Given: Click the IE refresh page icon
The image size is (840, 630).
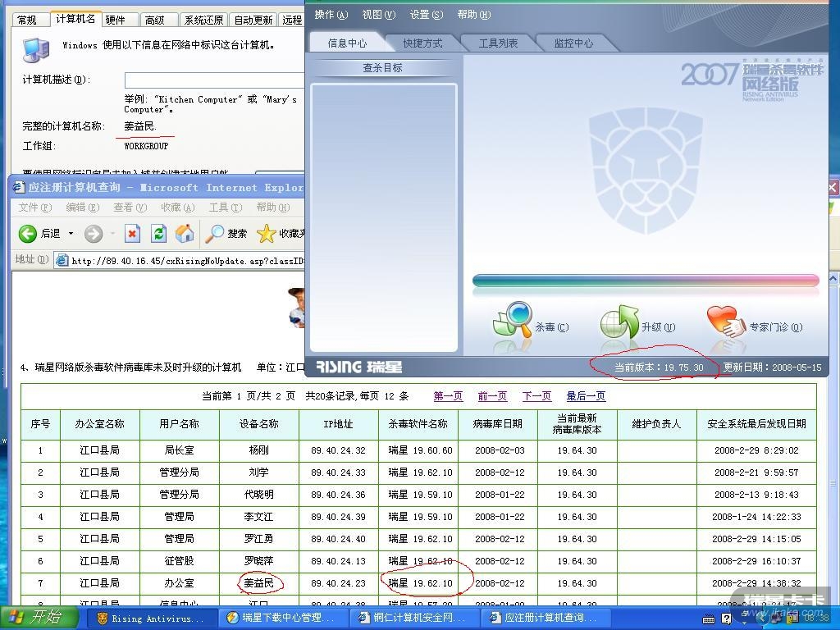Looking at the screenshot, I should point(158,234).
